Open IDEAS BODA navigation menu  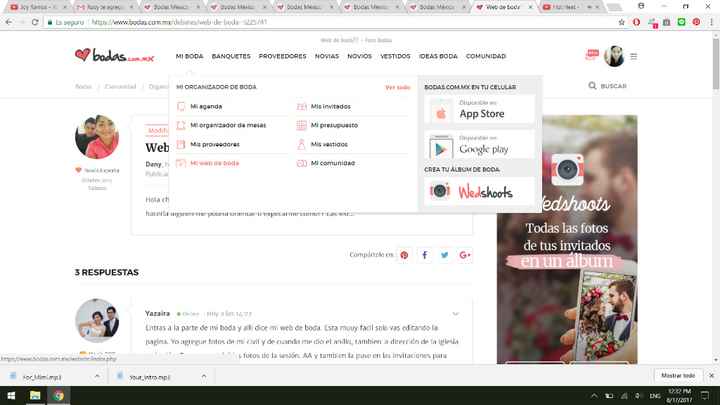point(438,56)
